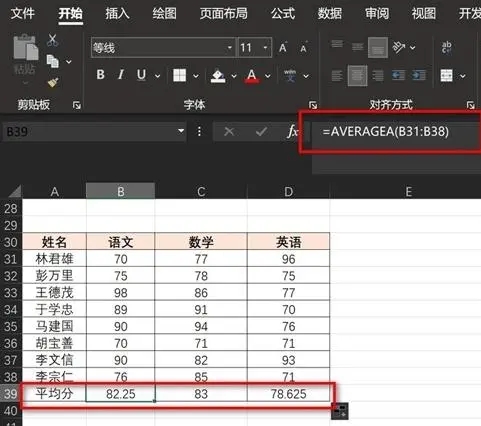Viewport: 481px width, 426px height.
Task: Expand phonetic guide dropdown arrow
Action: click(x=306, y=76)
